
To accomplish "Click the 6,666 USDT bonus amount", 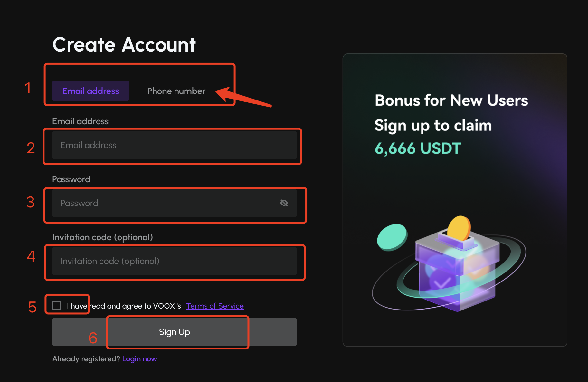I will click(418, 148).
